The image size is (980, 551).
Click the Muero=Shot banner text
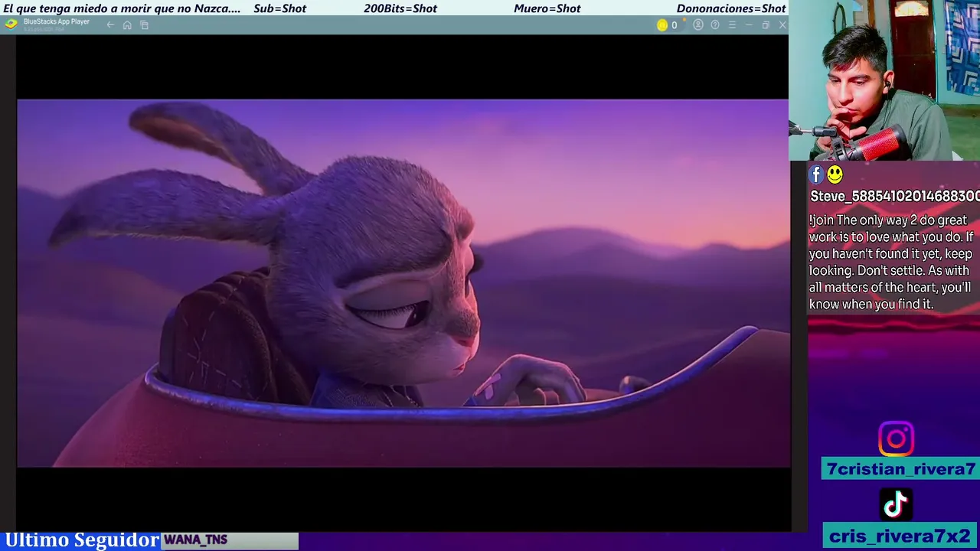[x=547, y=8]
